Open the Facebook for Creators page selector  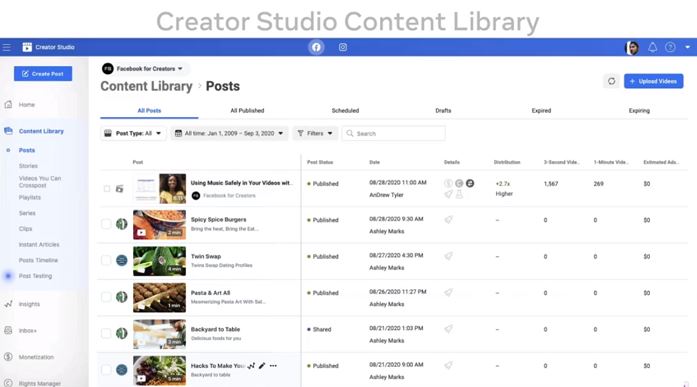pyautogui.click(x=143, y=69)
